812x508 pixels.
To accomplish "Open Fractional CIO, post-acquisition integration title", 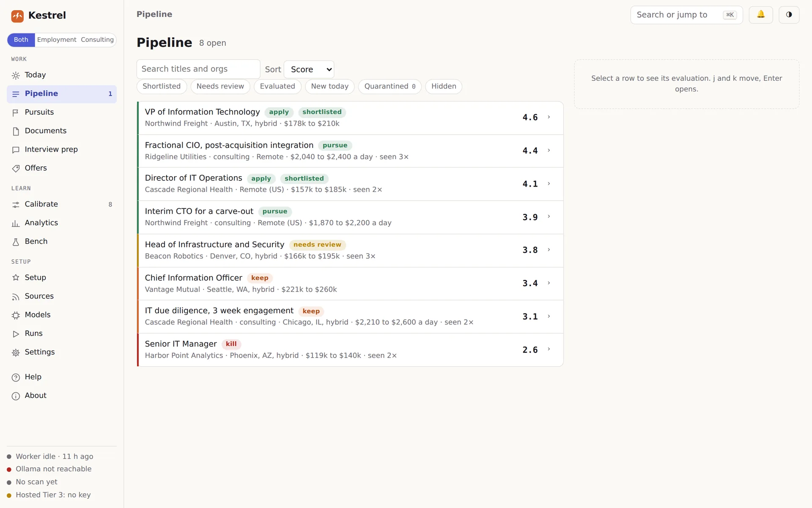I will coord(229,145).
